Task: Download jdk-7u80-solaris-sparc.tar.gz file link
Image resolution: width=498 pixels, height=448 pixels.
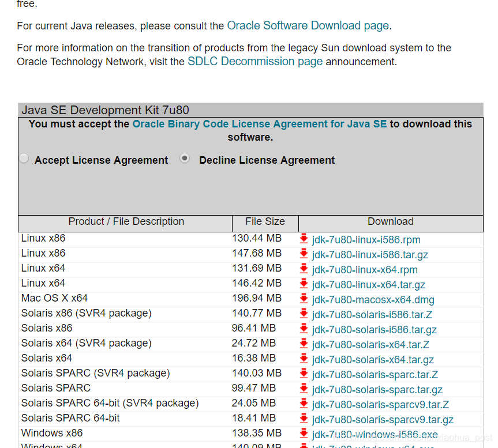Action: pos(377,390)
